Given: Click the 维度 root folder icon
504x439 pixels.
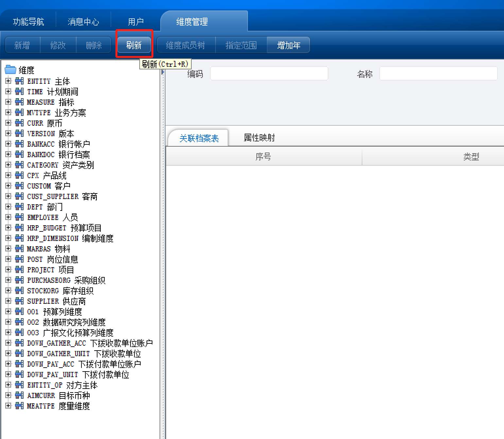Looking at the screenshot, I should click(10, 70).
